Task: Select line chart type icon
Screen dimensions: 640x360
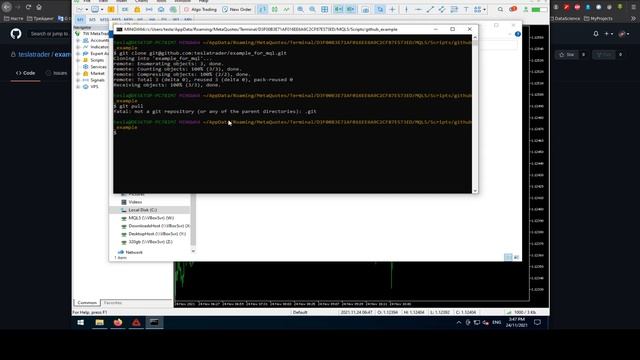Action: tap(287, 9)
